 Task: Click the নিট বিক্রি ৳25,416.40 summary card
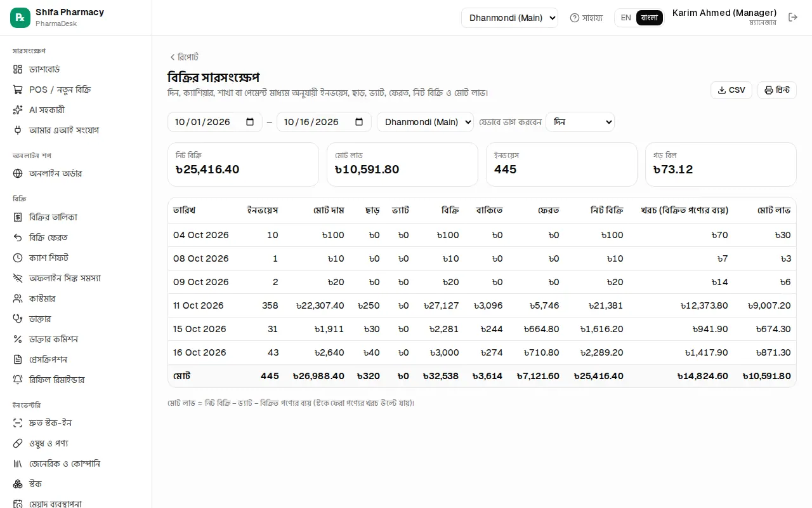tap(243, 164)
